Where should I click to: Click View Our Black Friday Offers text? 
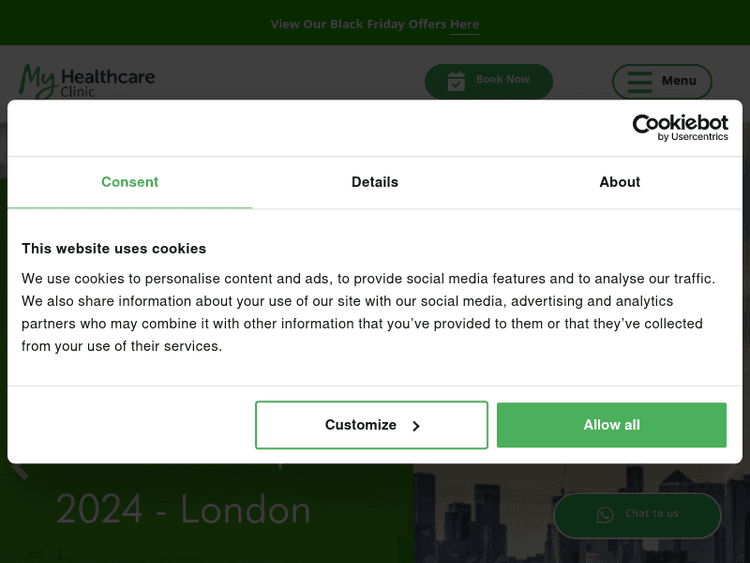359,24
